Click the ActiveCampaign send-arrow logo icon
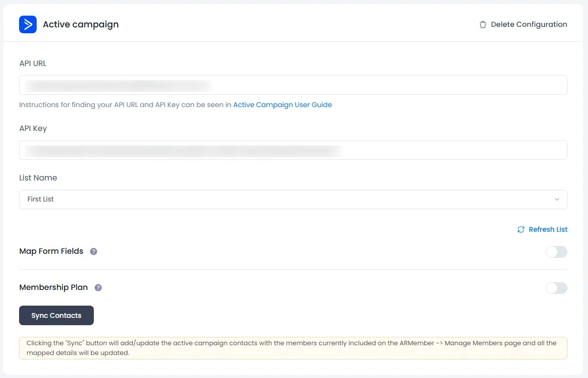The height and width of the screenshot is (378, 588). 28,24
